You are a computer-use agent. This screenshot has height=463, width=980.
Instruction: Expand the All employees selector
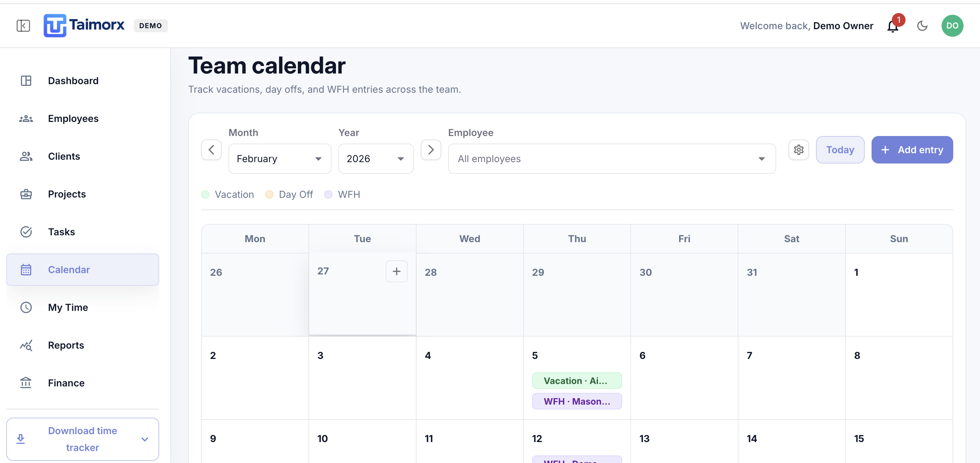pos(611,158)
